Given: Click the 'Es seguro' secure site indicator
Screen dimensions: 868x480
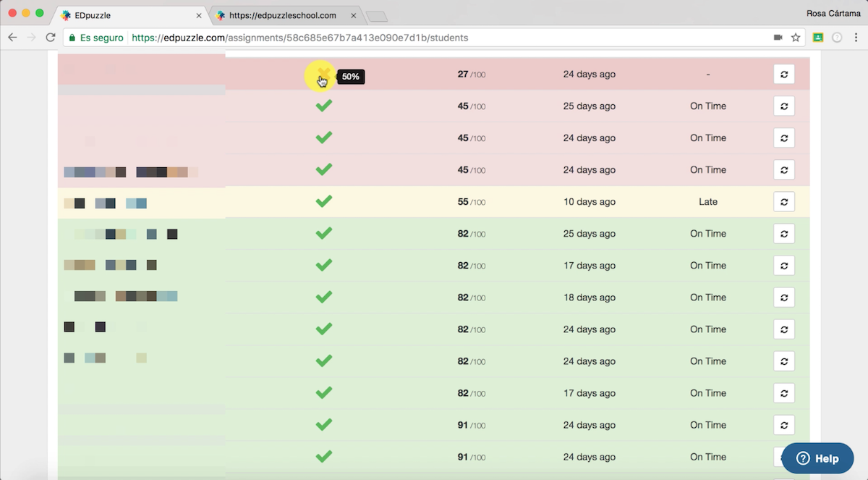Looking at the screenshot, I should point(95,38).
